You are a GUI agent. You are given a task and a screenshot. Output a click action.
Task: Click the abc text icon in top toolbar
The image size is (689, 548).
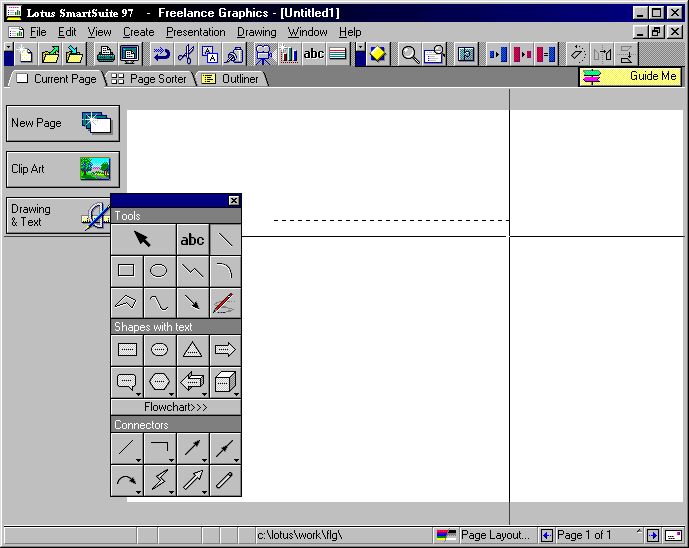(x=313, y=54)
